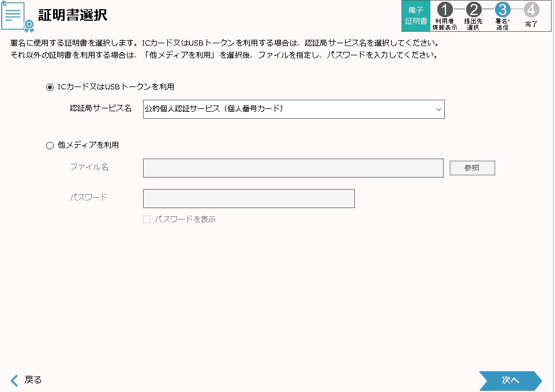This screenshot has height=392, width=555.
Task: Click step 1 circle for user info display
Action: pyautogui.click(x=444, y=9)
